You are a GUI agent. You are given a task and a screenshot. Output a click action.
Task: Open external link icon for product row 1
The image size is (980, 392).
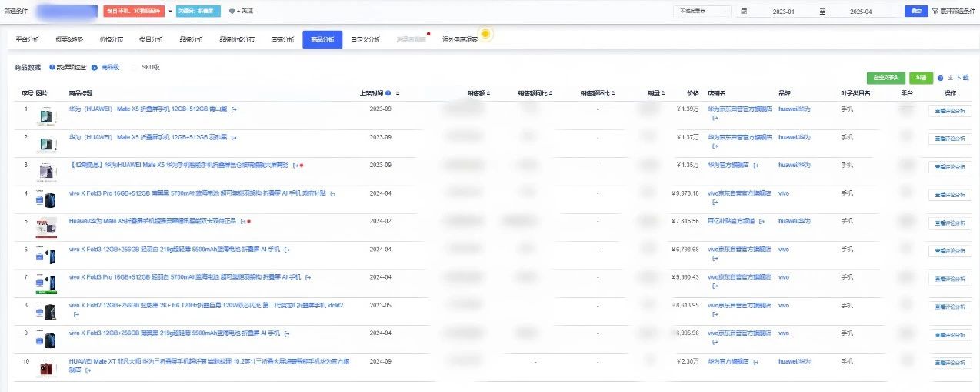[234, 109]
